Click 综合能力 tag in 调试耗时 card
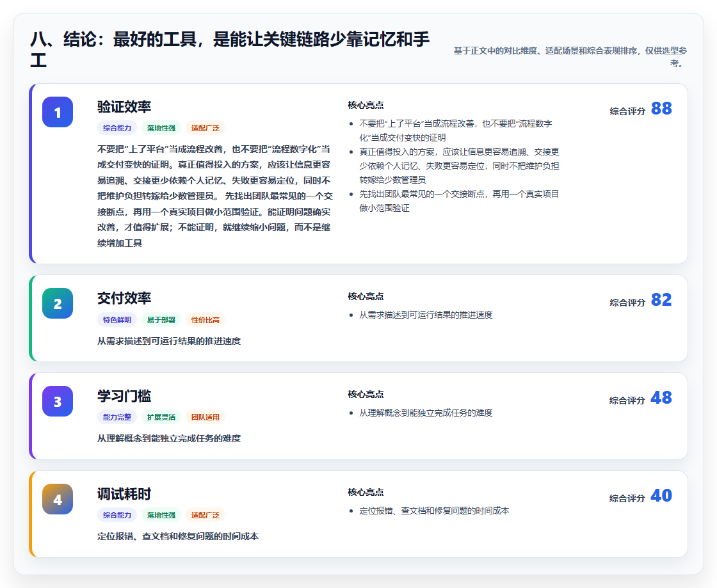 (x=117, y=515)
